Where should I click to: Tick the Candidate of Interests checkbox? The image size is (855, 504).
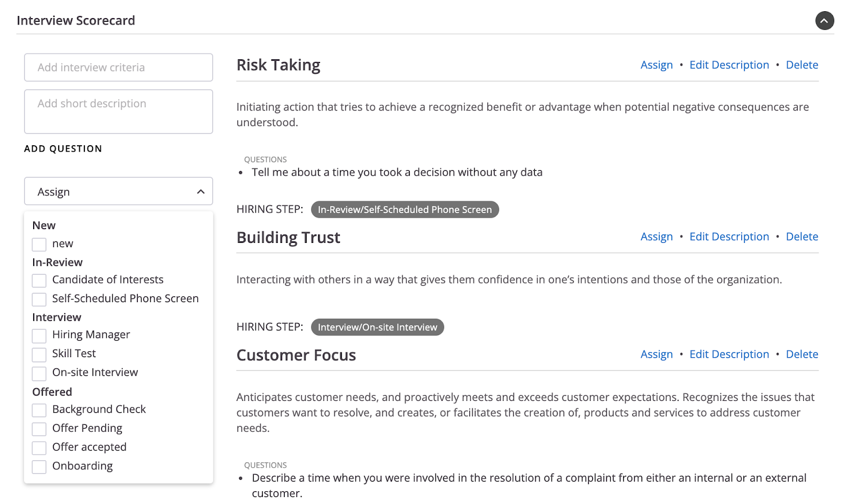pos(39,280)
